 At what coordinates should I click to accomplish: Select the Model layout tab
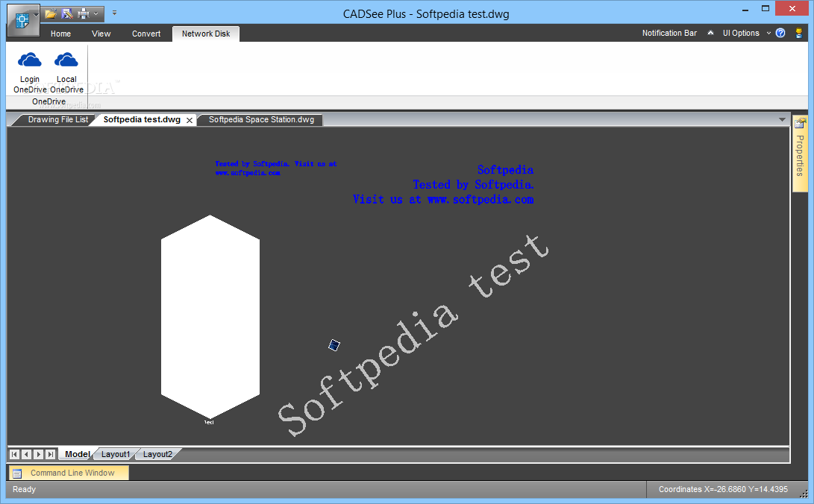[x=77, y=454]
